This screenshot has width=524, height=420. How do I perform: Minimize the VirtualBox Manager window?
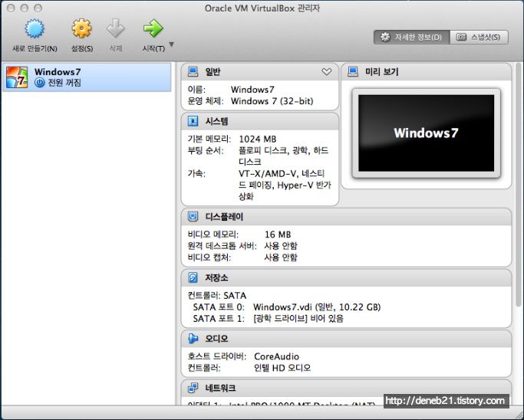[x=25, y=8]
